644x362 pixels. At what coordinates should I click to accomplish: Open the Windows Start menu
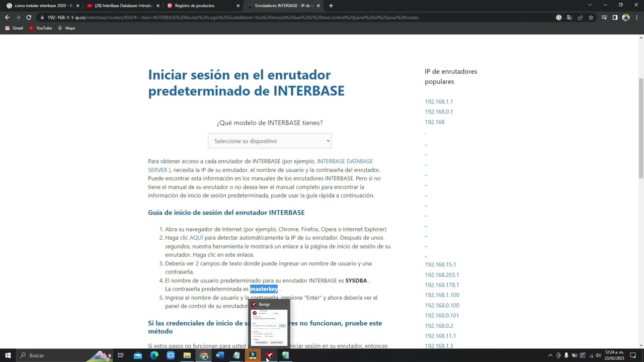tap(8, 355)
